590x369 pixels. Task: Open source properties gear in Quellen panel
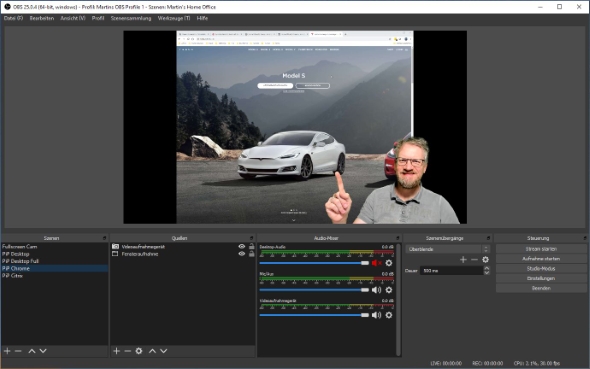(139, 351)
